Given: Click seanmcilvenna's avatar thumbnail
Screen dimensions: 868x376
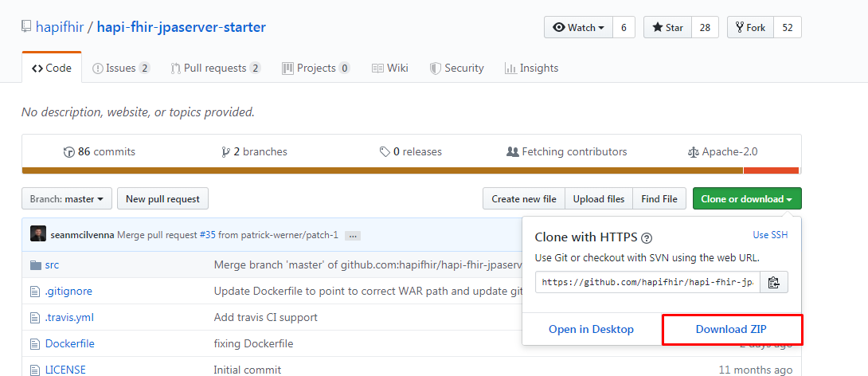Looking at the screenshot, I should click(x=38, y=234).
